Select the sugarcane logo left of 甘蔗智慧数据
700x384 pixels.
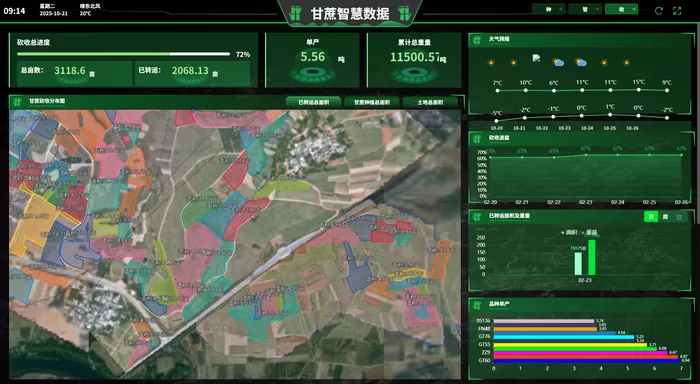(295, 13)
